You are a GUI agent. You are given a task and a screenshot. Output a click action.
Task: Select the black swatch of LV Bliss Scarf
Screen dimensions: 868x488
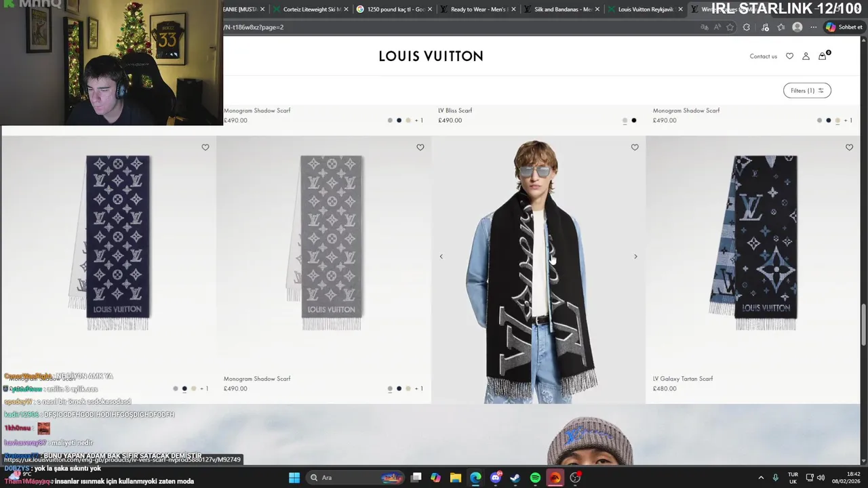[634, 121]
